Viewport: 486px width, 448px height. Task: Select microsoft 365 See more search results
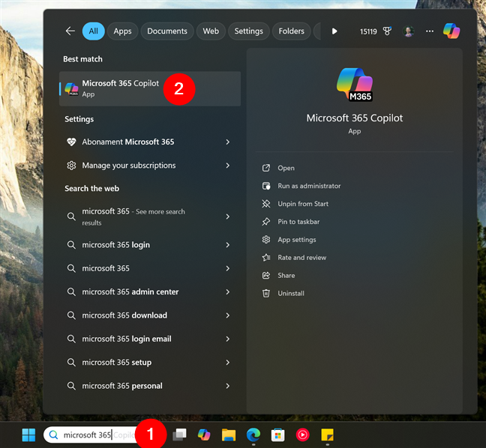[150, 217]
